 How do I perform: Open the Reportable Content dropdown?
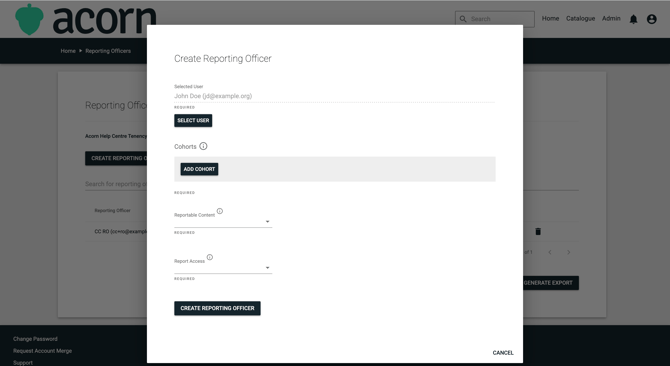223,222
